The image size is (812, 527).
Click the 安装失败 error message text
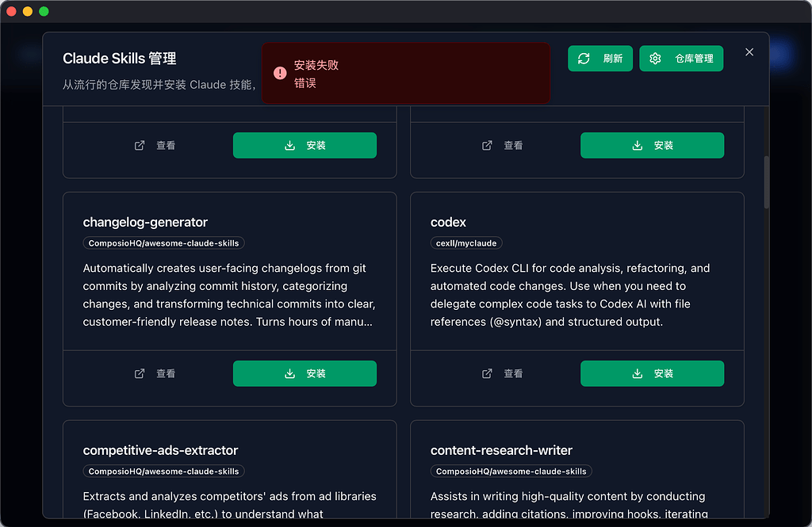[x=316, y=65]
